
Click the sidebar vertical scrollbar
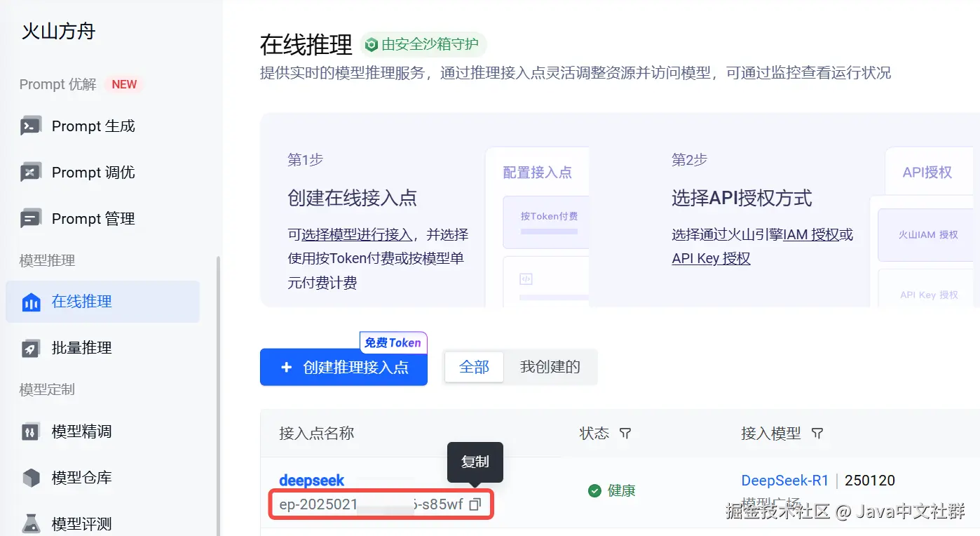click(x=218, y=393)
